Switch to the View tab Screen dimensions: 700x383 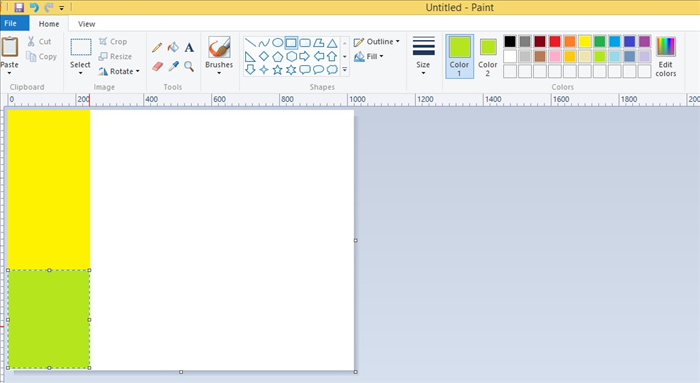[87, 24]
